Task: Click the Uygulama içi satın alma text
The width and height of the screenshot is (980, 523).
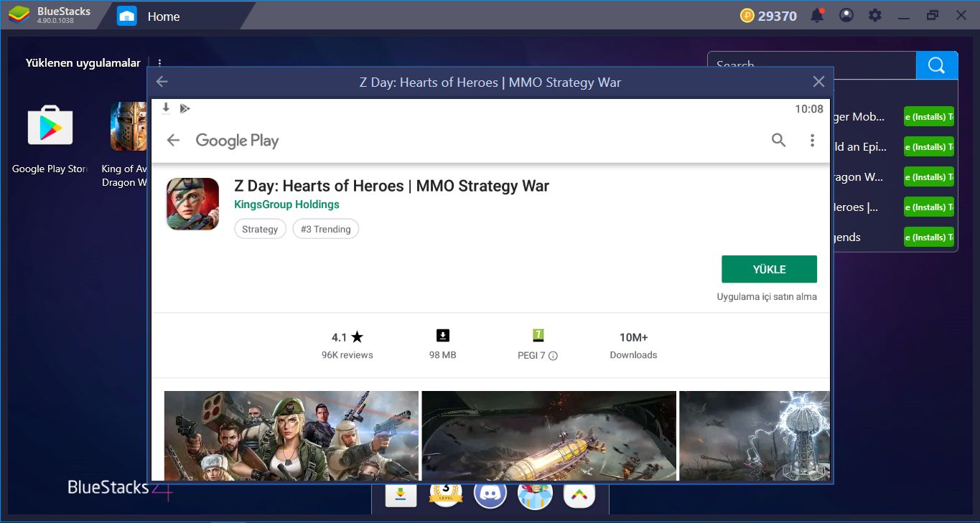Action: pyautogui.click(x=767, y=296)
